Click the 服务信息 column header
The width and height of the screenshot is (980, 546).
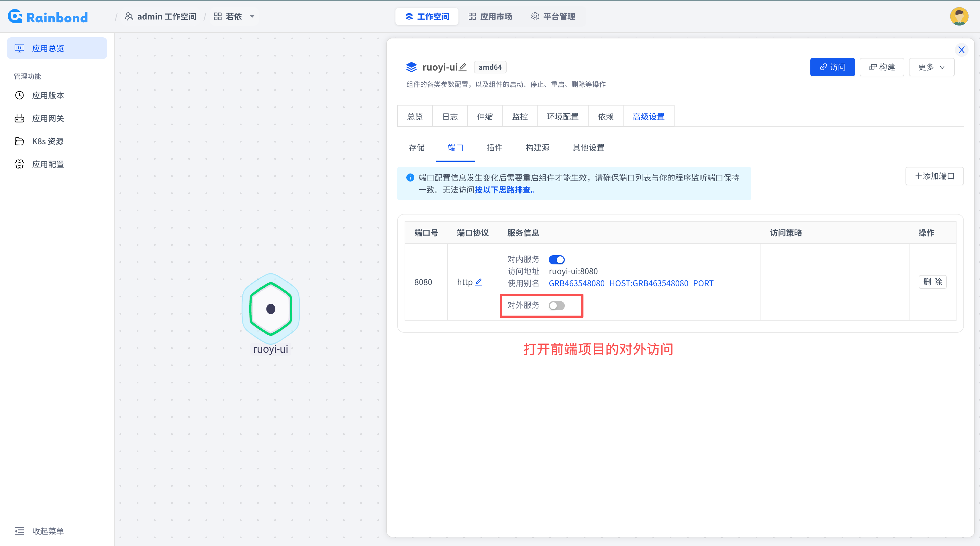tap(523, 233)
